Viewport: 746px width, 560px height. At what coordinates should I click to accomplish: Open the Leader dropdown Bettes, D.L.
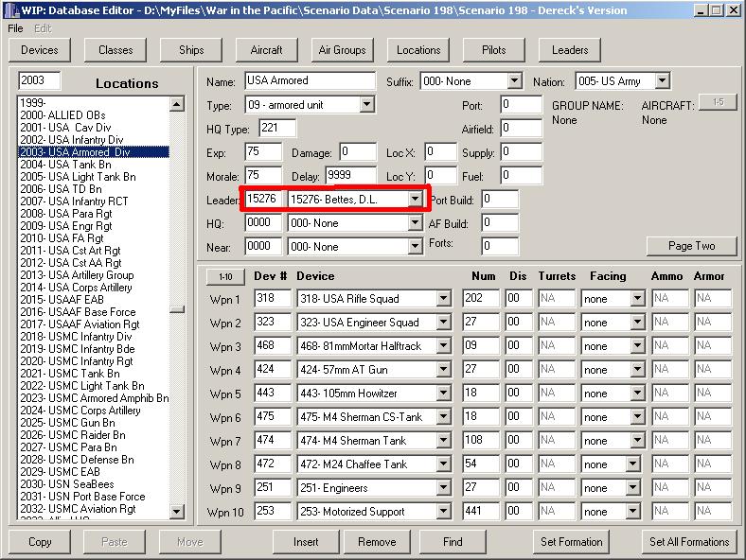[x=415, y=200]
